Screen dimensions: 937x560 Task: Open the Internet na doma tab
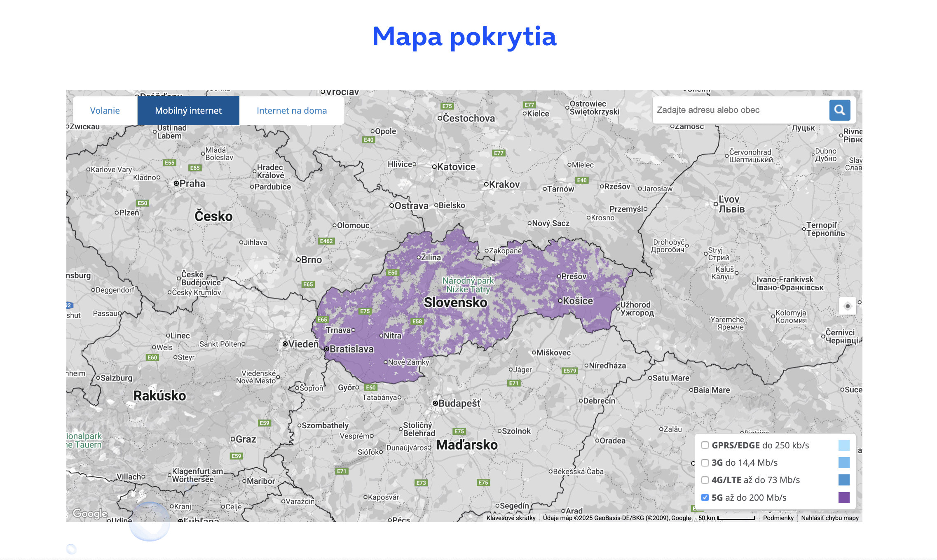tap(292, 110)
